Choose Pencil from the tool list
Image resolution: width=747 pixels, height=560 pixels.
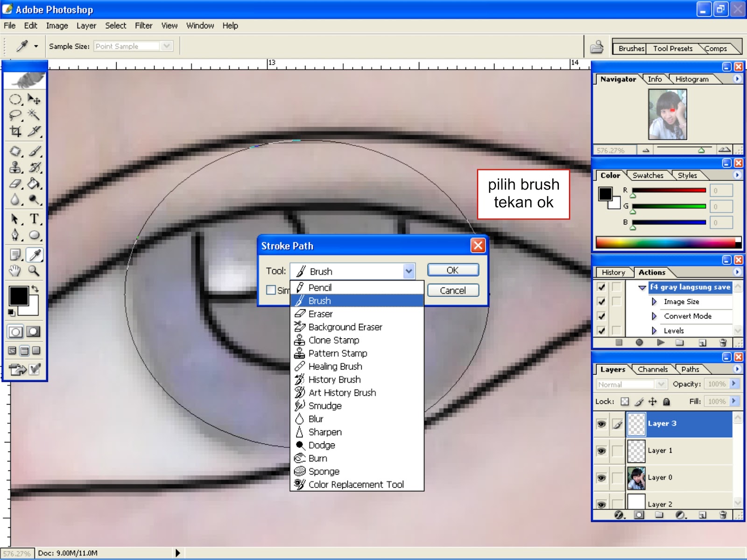[357, 287]
